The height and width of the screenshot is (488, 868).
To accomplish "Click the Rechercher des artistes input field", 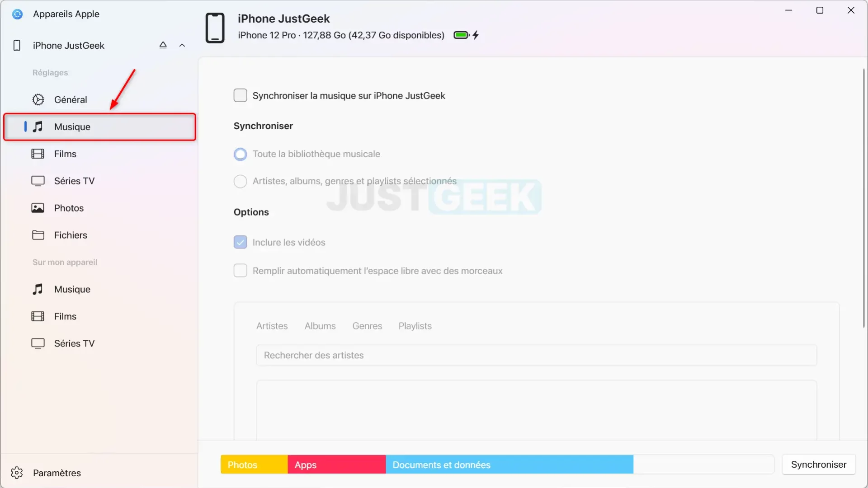I will point(536,355).
